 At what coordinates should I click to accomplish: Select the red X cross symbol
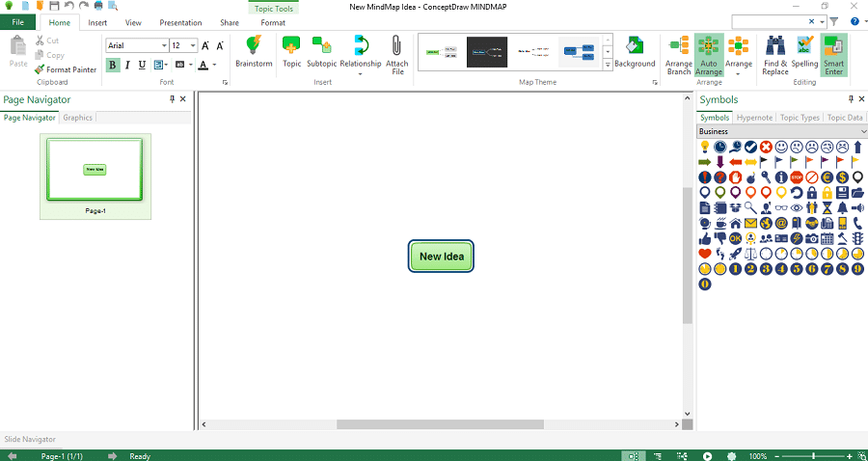tap(766, 147)
